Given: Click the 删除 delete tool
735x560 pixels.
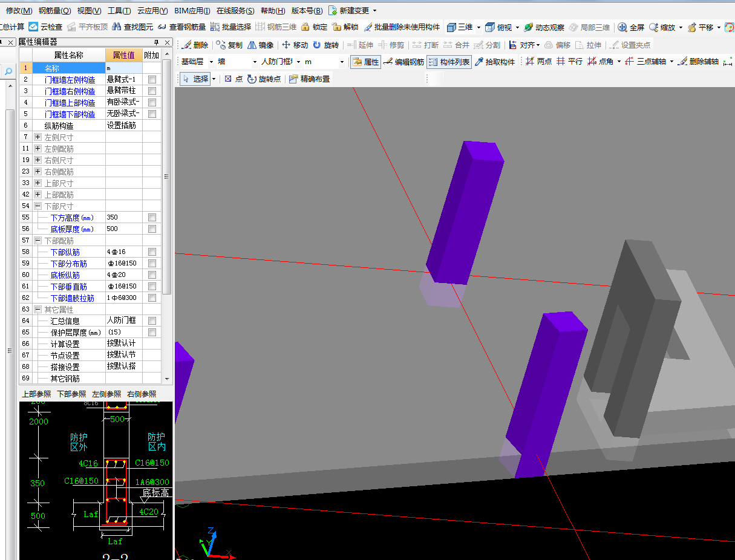Looking at the screenshot, I should (194, 45).
